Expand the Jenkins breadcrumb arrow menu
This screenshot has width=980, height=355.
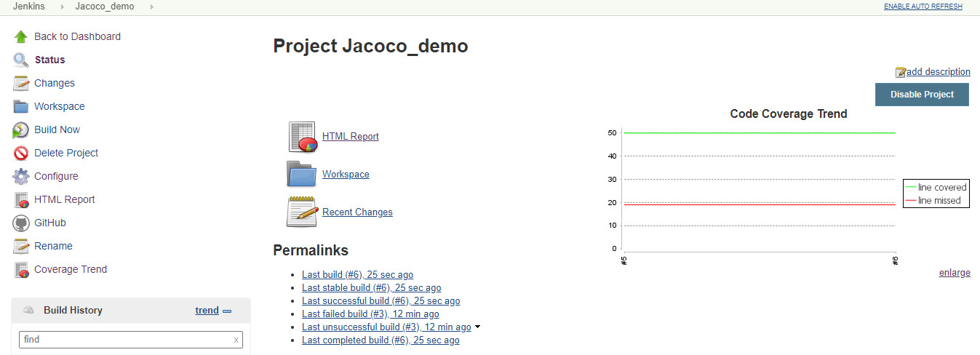tap(62, 7)
